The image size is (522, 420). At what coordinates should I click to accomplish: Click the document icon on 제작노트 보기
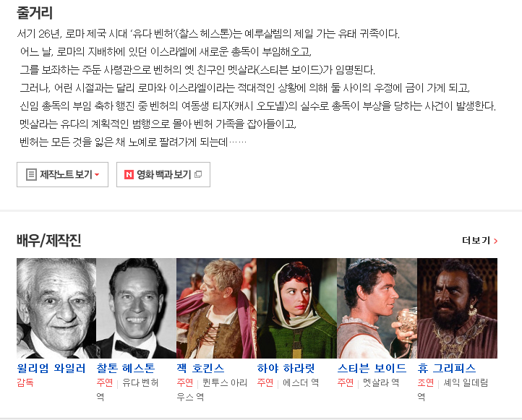coord(31,174)
